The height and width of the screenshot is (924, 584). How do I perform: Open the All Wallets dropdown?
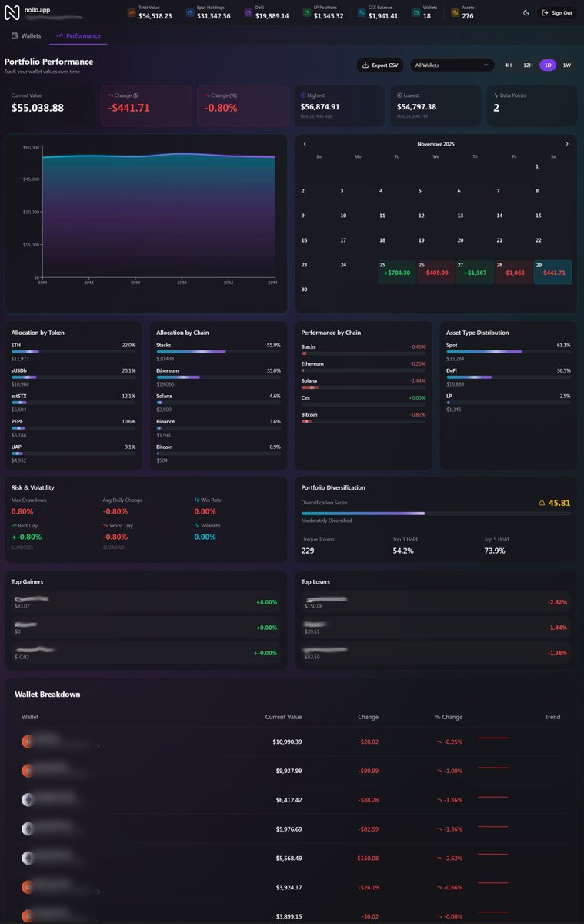click(x=452, y=65)
